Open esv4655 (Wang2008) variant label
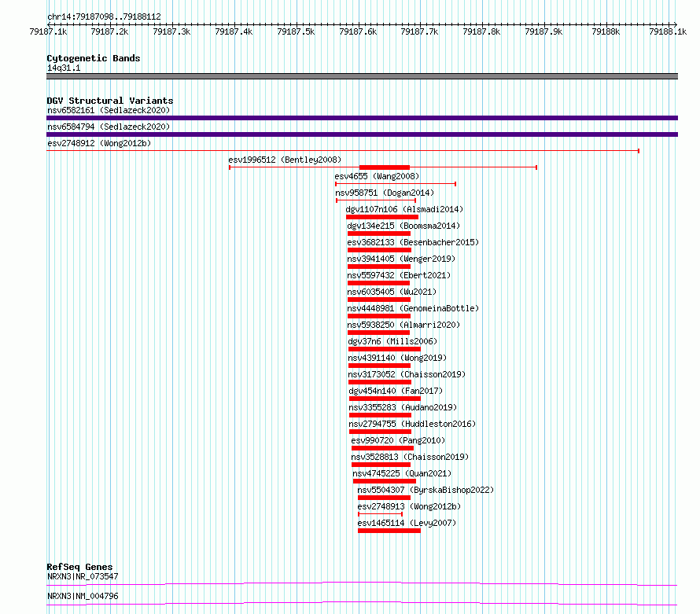This screenshot has height=614, width=700. pos(377,176)
